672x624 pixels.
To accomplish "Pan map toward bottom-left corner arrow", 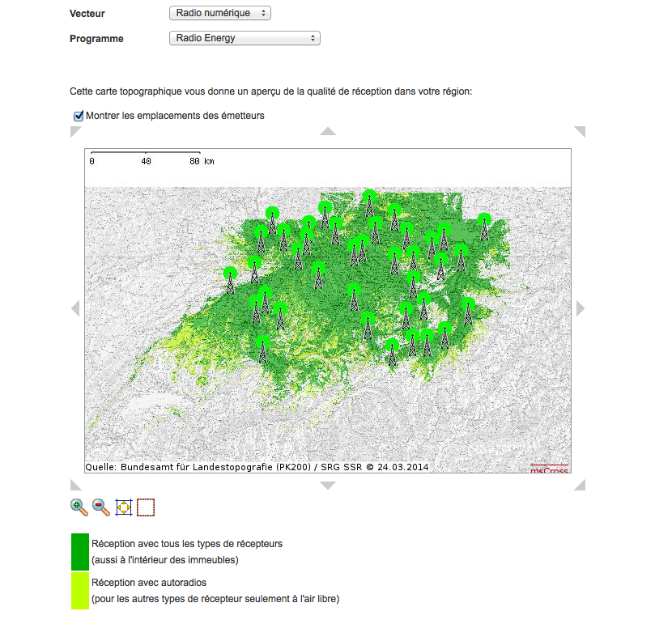I will pyautogui.click(x=76, y=485).
